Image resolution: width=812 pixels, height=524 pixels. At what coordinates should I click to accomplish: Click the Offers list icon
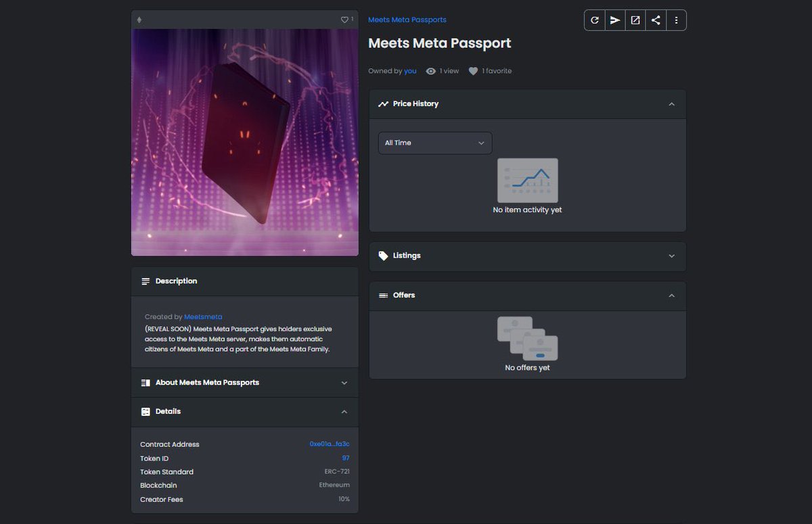384,295
